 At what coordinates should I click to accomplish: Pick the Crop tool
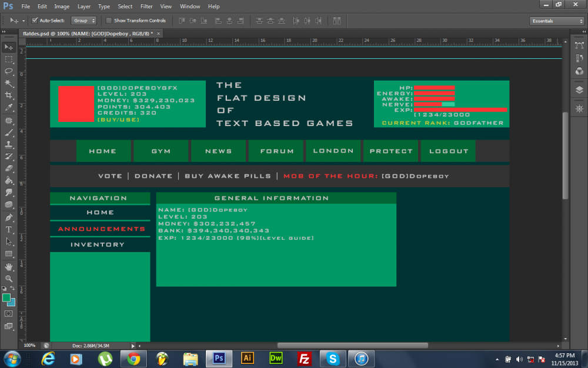pyautogui.click(x=9, y=95)
